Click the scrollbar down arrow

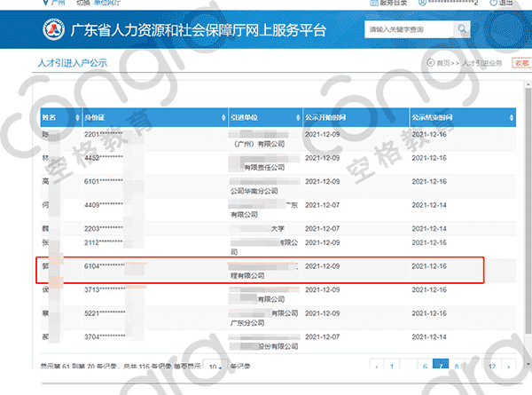(528, 364)
